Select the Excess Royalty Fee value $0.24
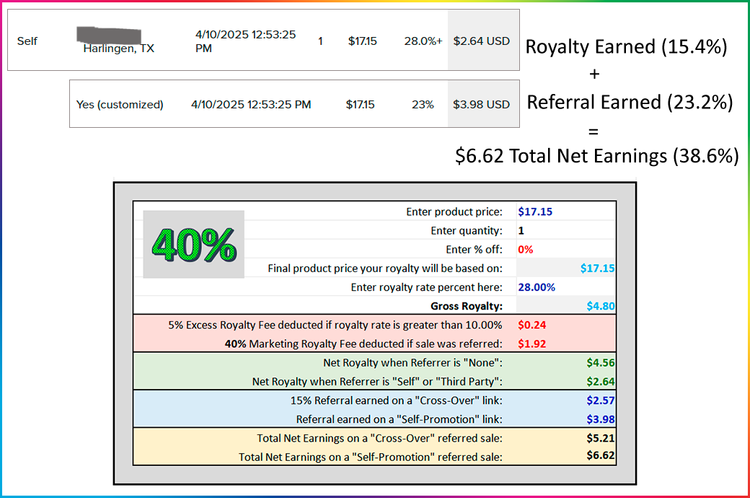 pyautogui.click(x=532, y=324)
